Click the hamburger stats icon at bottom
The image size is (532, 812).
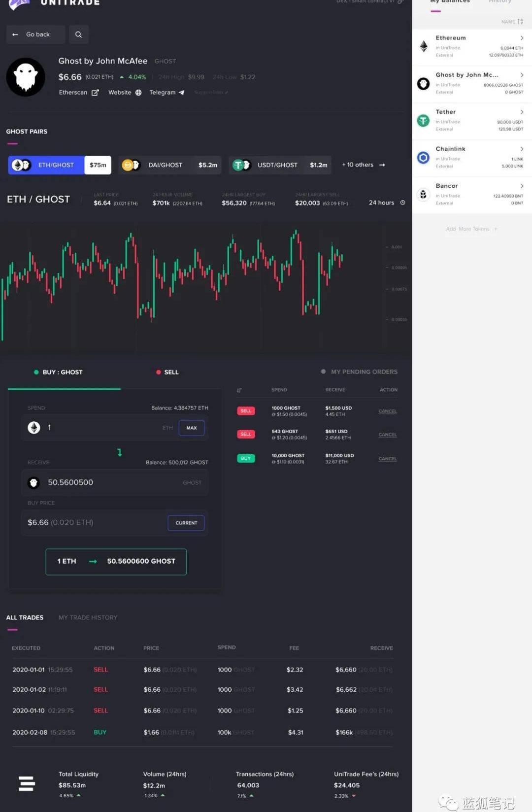pyautogui.click(x=27, y=783)
